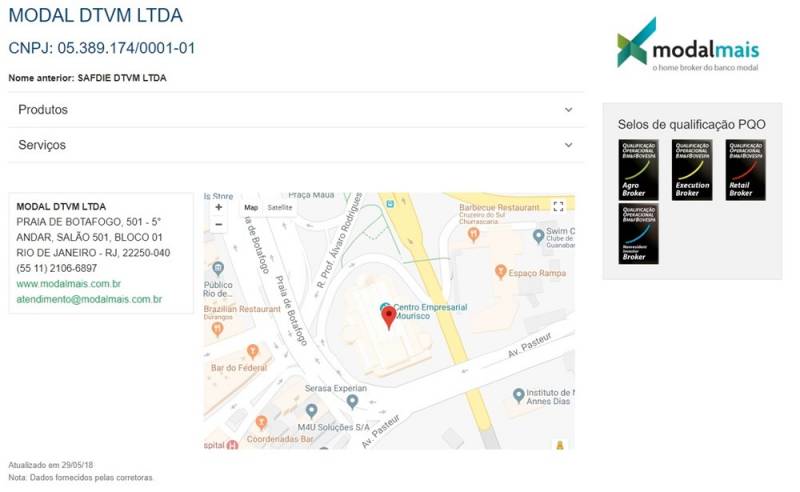Click the Brazilian Restaurant Durangos marker
Viewport: 800px width, 492px height.
[217, 330]
